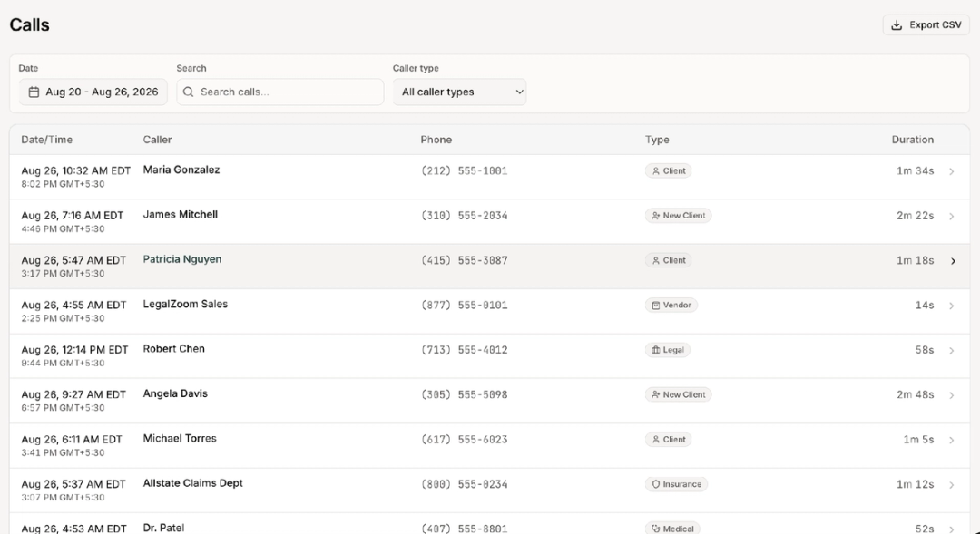The width and height of the screenshot is (980, 534).
Task: Select caller name Dr. Patel
Action: 163,528
